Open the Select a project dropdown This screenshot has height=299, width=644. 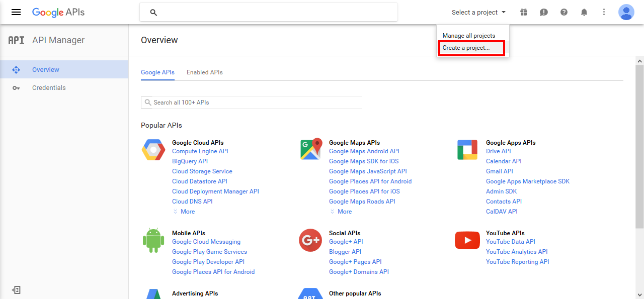(x=477, y=12)
